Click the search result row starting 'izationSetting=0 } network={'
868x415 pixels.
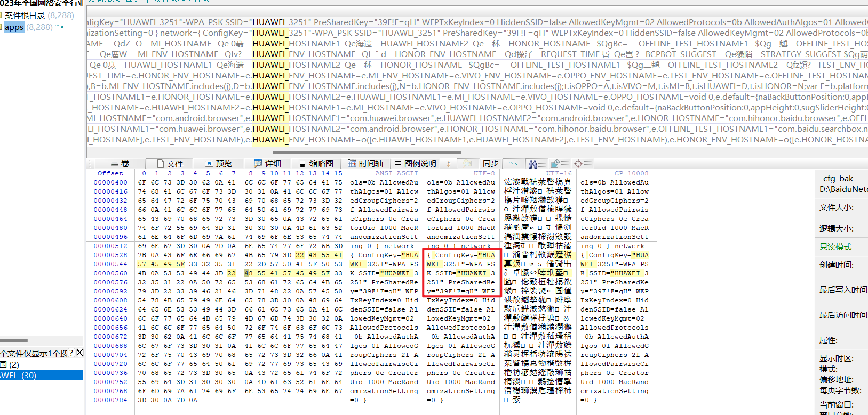click(x=477, y=33)
